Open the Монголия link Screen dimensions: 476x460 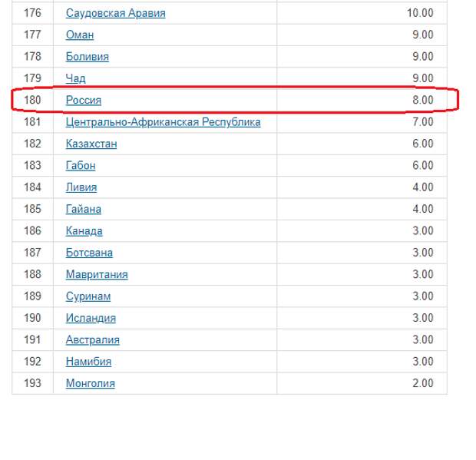tap(90, 383)
